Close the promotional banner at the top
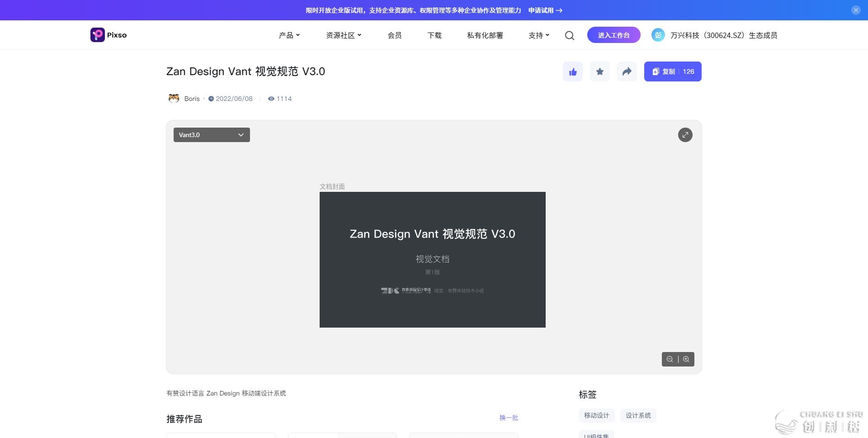The width and height of the screenshot is (868, 438). coord(855,10)
